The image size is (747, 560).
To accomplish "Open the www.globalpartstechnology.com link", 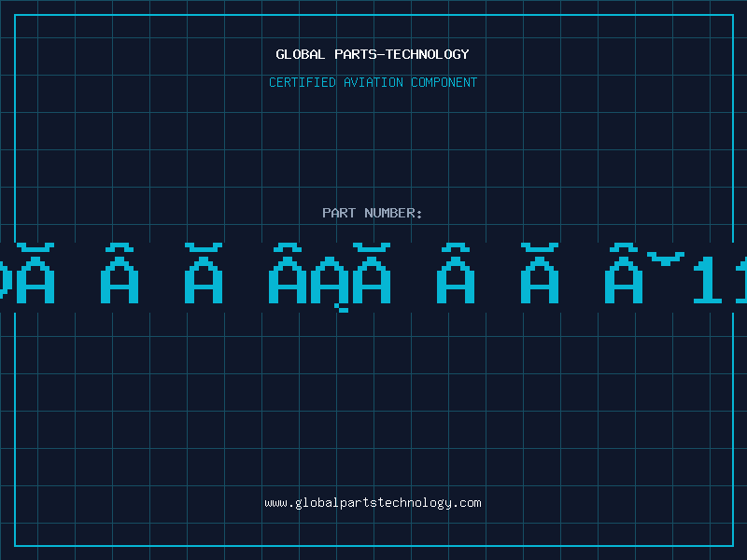I will [373, 503].
